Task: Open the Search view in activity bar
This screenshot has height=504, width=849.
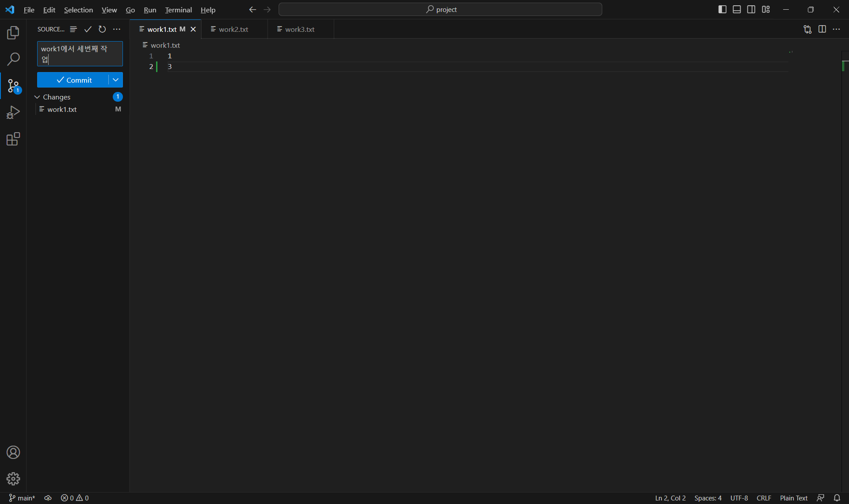Action: pyautogui.click(x=13, y=59)
